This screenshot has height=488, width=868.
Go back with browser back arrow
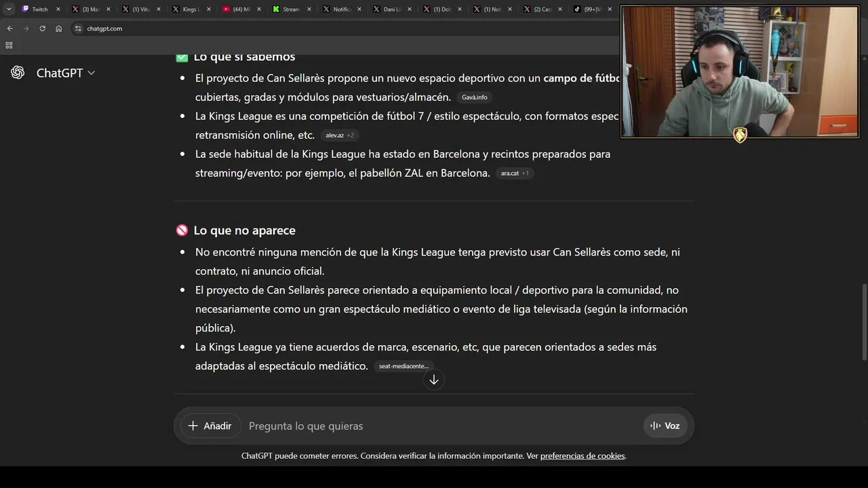tap(9, 28)
